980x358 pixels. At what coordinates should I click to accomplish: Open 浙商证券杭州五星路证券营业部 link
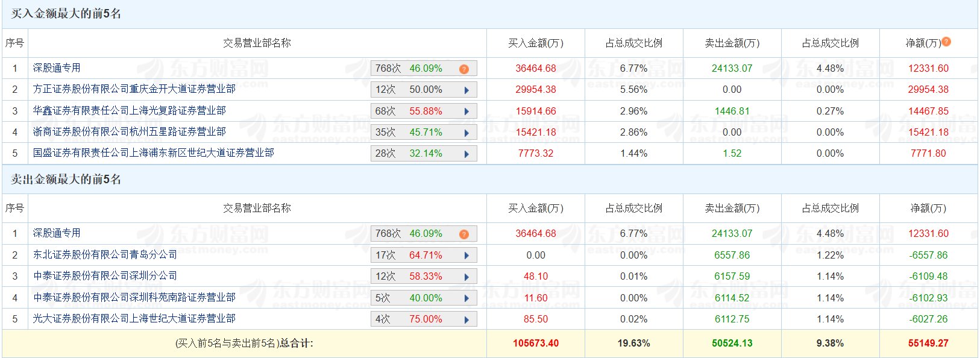129,131
